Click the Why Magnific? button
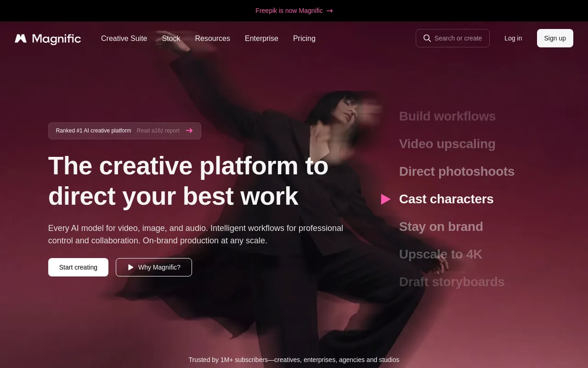Image resolution: width=588 pixels, height=368 pixels. [154, 267]
